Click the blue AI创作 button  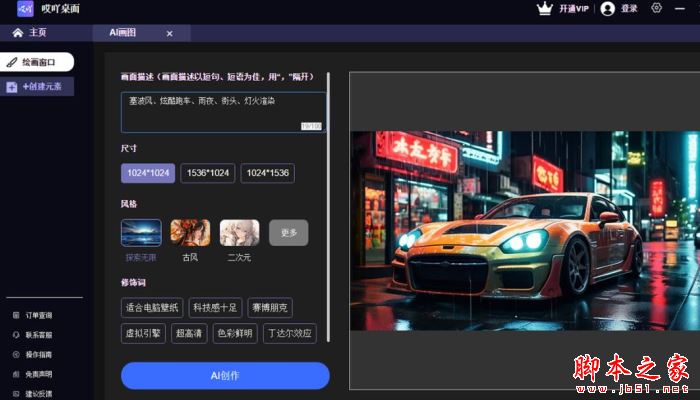coord(225,375)
